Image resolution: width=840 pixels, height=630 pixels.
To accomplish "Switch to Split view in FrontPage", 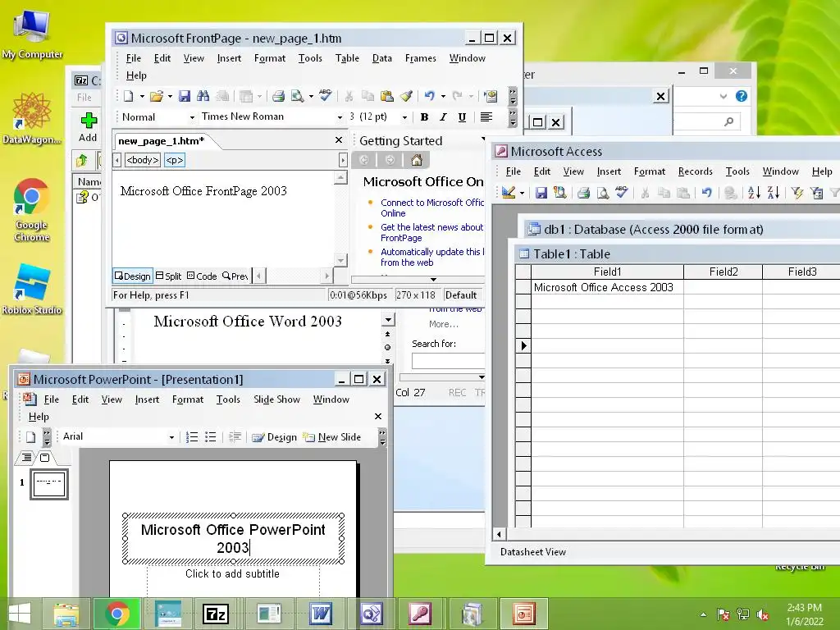I will pos(169,276).
